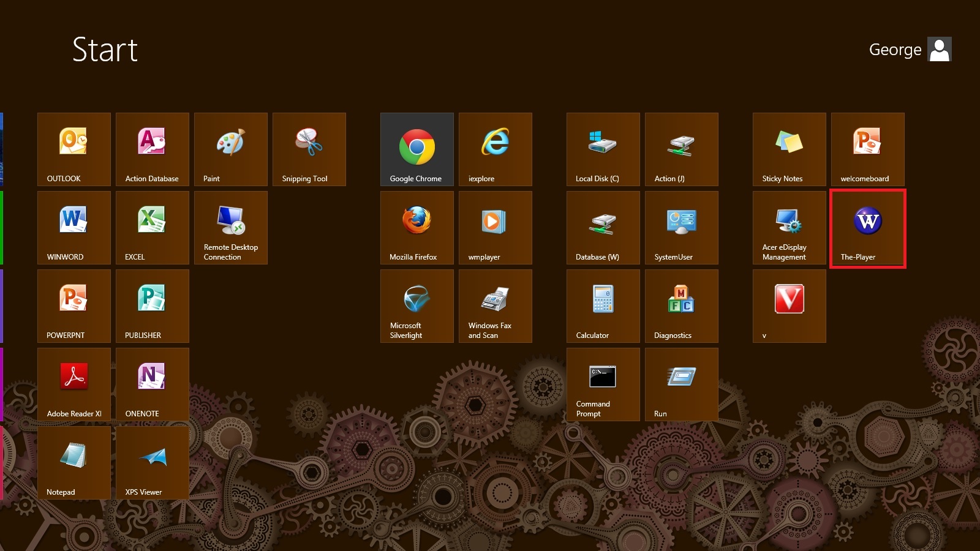980x551 pixels.
Task: Open the Paint tile
Action: point(231,149)
